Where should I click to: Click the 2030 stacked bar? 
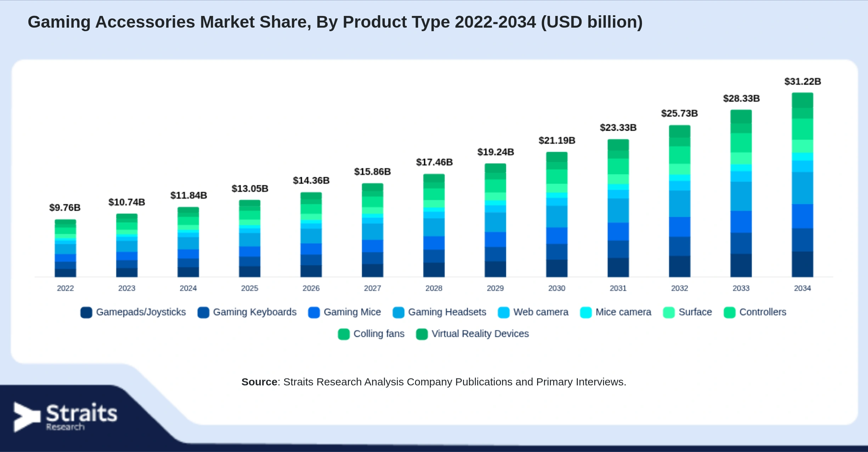[557, 215]
